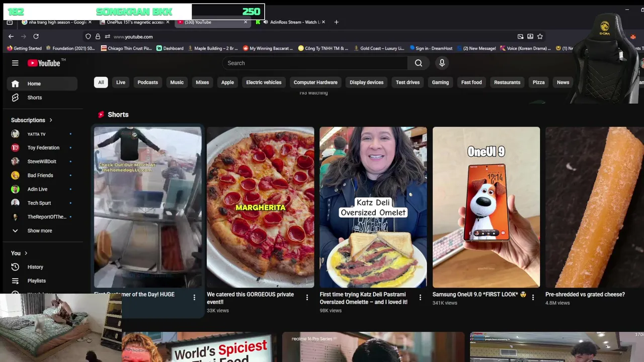Start voice search with microphone icon
644x362 pixels.
[442, 63]
